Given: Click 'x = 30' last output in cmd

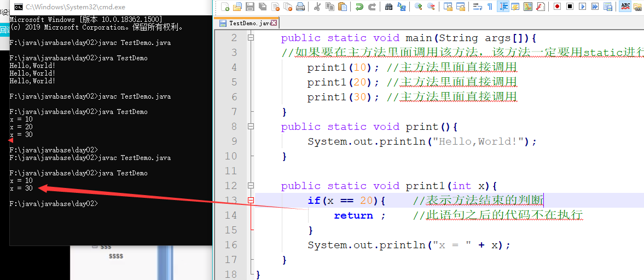Looking at the screenshot, I should [x=21, y=188].
